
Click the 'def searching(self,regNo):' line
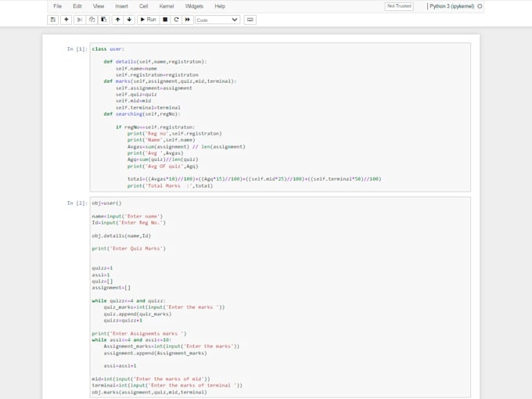pyautogui.click(x=142, y=114)
